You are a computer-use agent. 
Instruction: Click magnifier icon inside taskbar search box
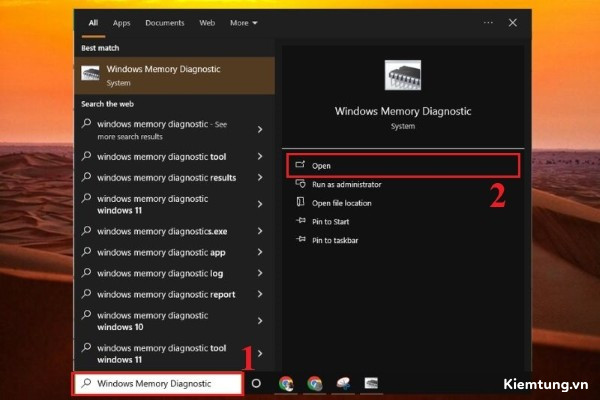[87, 383]
